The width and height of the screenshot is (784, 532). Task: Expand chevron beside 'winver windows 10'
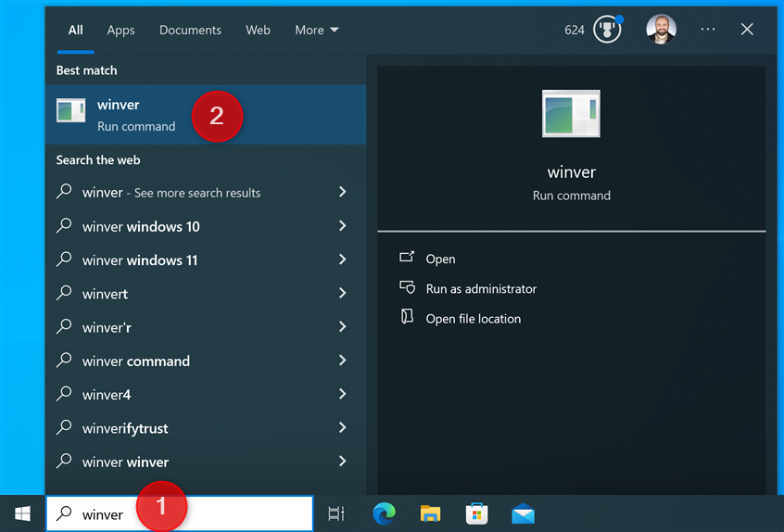pyautogui.click(x=343, y=225)
